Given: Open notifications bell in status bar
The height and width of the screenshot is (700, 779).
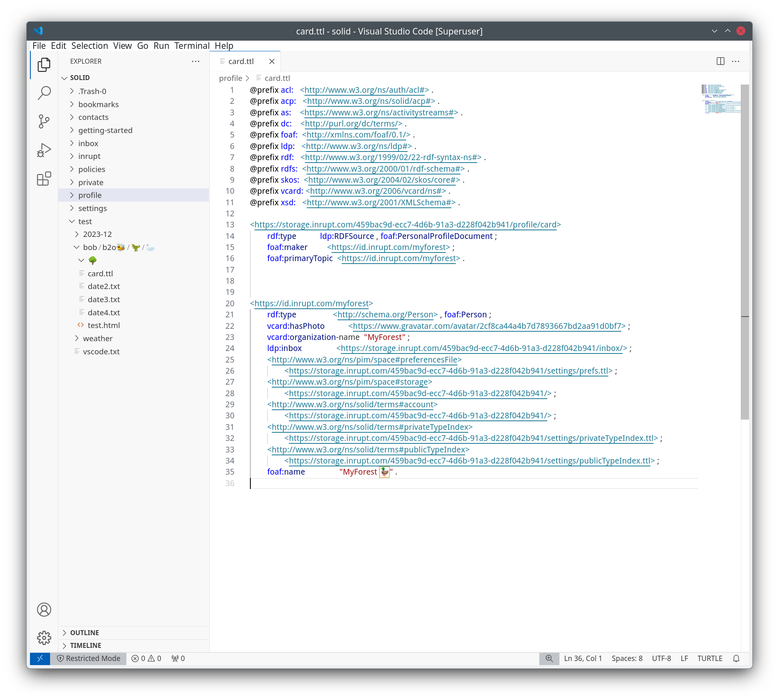Looking at the screenshot, I should (736, 659).
